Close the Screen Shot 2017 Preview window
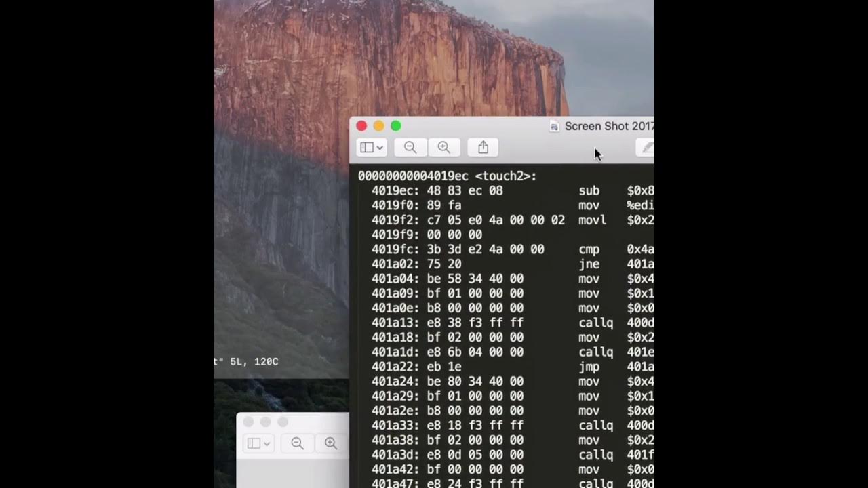Image resolution: width=868 pixels, height=488 pixels. (x=361, y=126)
